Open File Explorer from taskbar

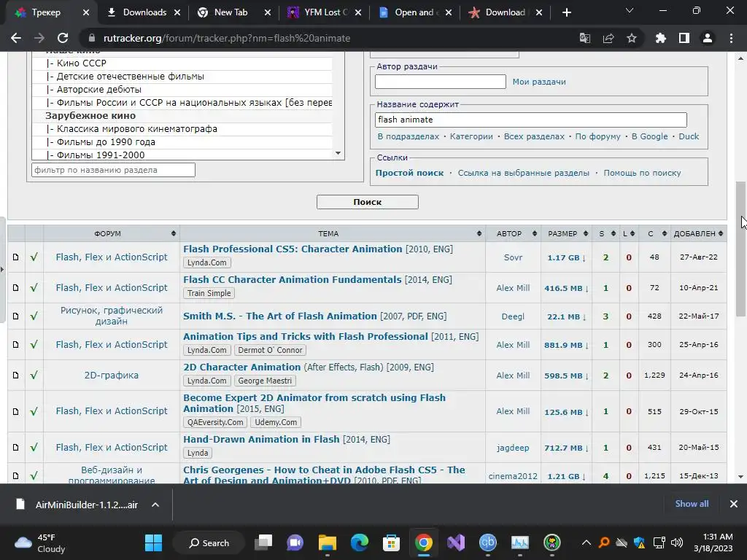click(328, 542)
